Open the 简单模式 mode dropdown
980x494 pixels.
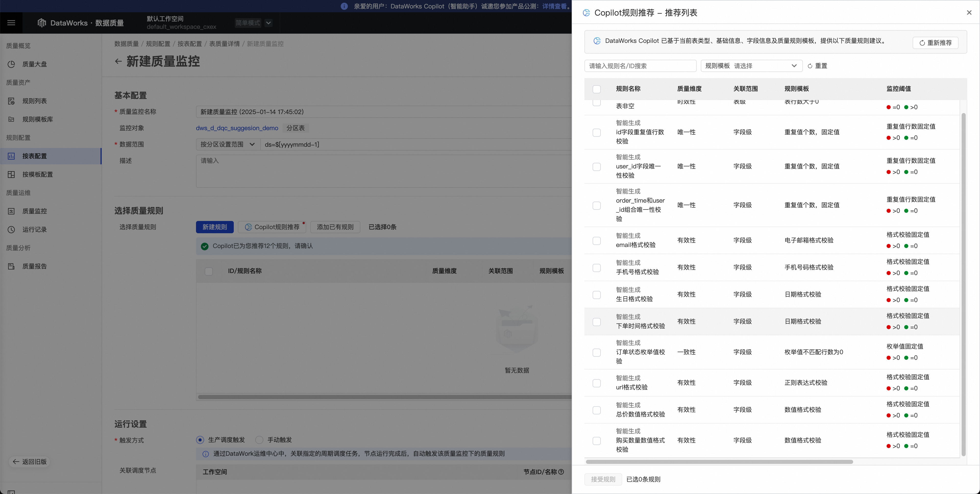(x=268, y=23)
